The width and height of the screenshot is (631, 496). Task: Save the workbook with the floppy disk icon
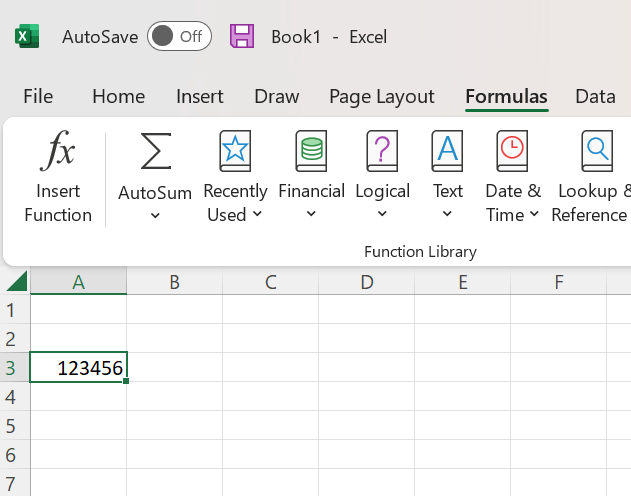(242, 36)
